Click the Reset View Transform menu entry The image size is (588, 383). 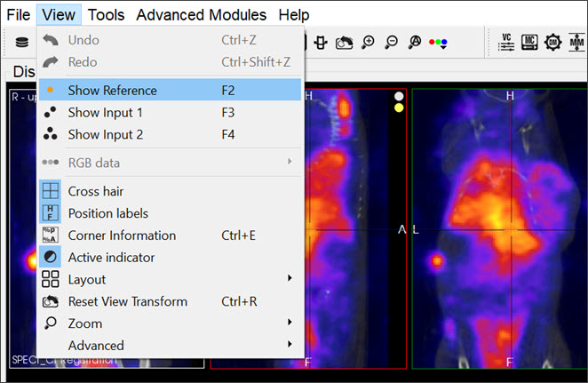coord(127,301)
